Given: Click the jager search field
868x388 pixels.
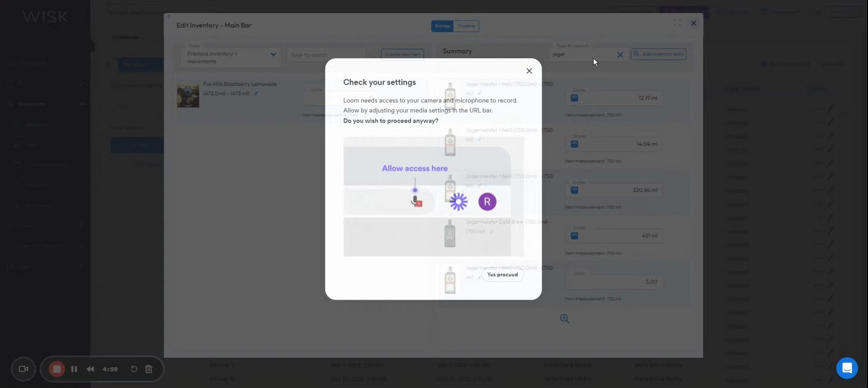Looking at the screenshot, I should (582, 54).
